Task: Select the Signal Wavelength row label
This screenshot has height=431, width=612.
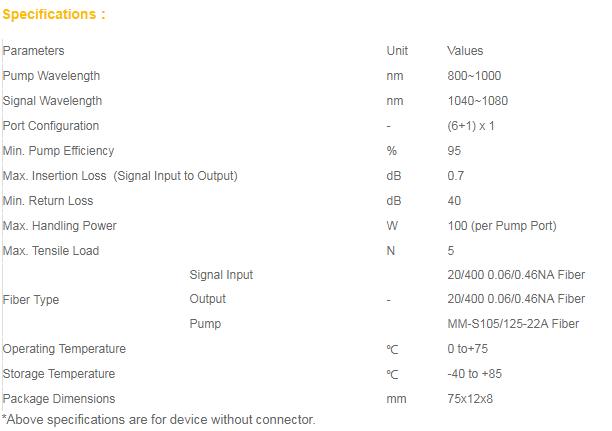Action: pos(52,101)
